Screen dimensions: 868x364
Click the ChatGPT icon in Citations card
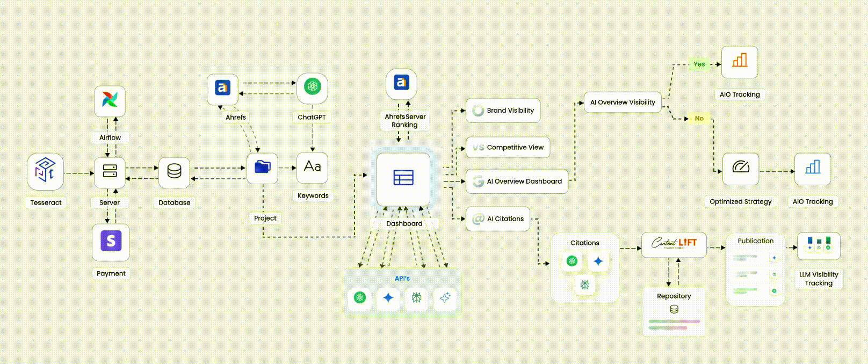(572, 261)
